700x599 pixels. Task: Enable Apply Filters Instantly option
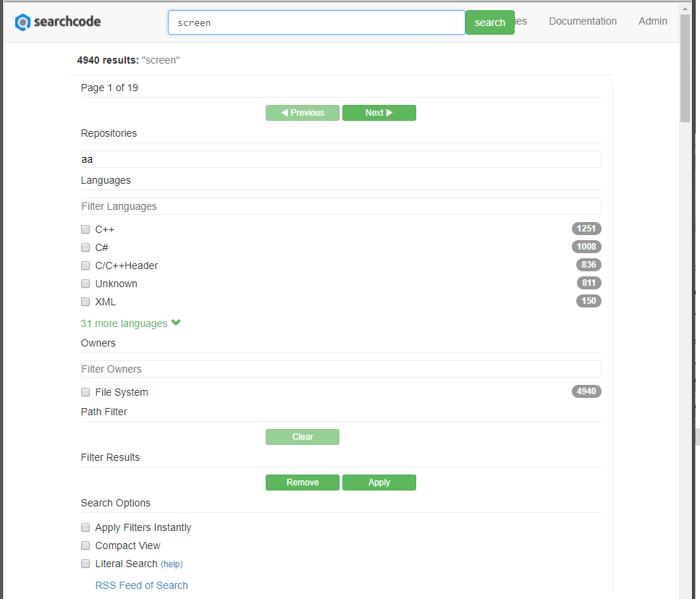tap(85, 527)
